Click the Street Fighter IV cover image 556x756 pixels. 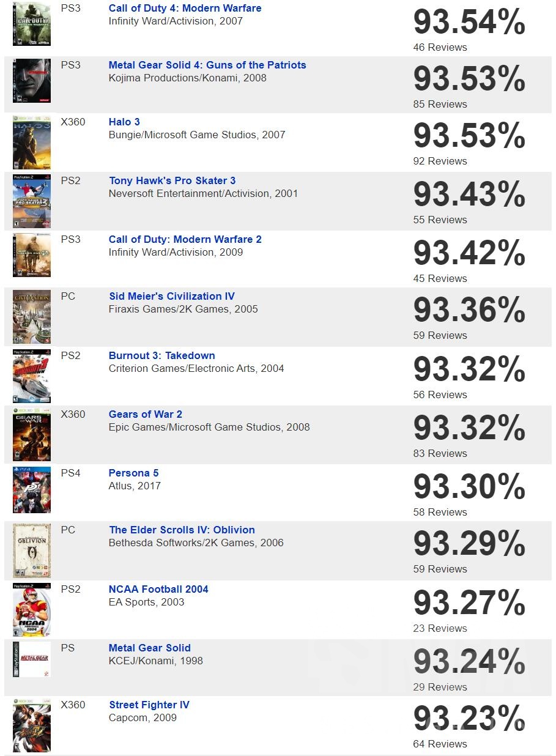coord(32,725)
